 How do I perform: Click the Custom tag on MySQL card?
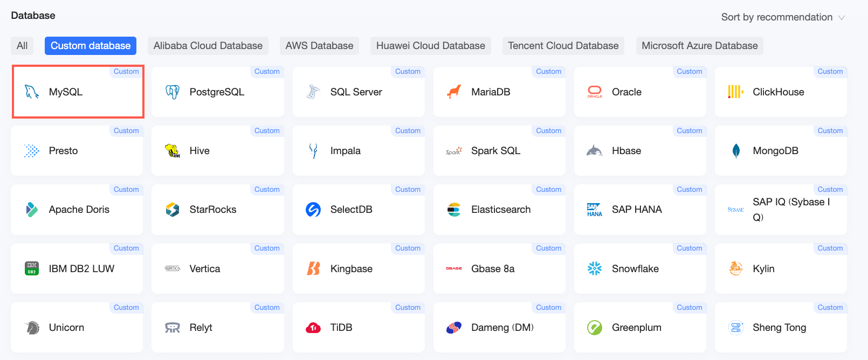point(126,72)
